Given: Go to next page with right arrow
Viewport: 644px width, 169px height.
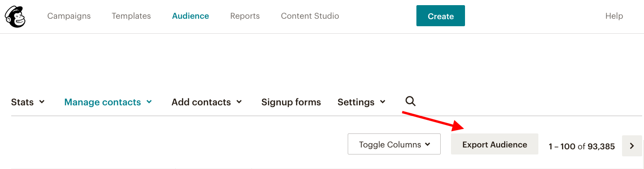Looking at the screenshot, I should click(632, 146).
